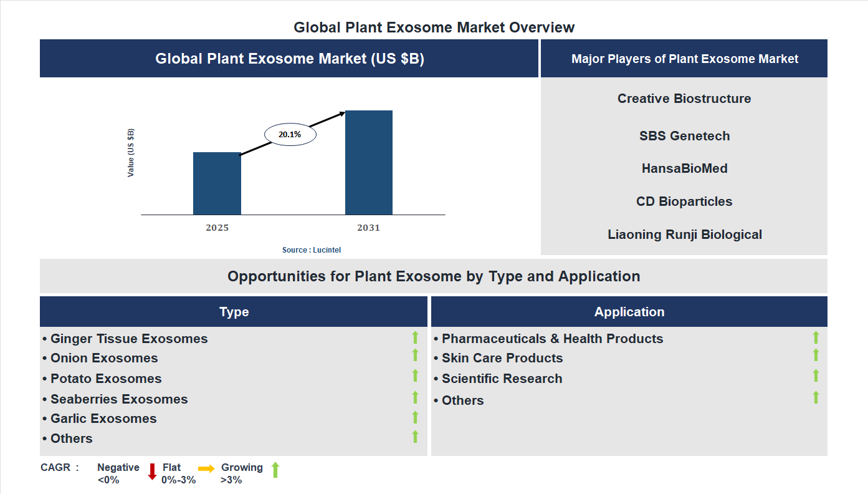Click the red Negative arrow in CAGR legend
Screen dimensions: 868x494
(x=151, y=472)
